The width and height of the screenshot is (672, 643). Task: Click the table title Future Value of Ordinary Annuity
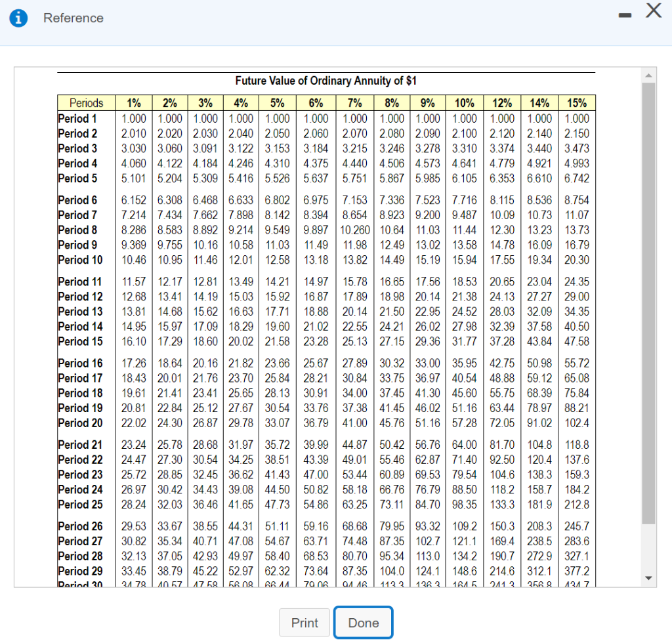click(x=327, y=81)
